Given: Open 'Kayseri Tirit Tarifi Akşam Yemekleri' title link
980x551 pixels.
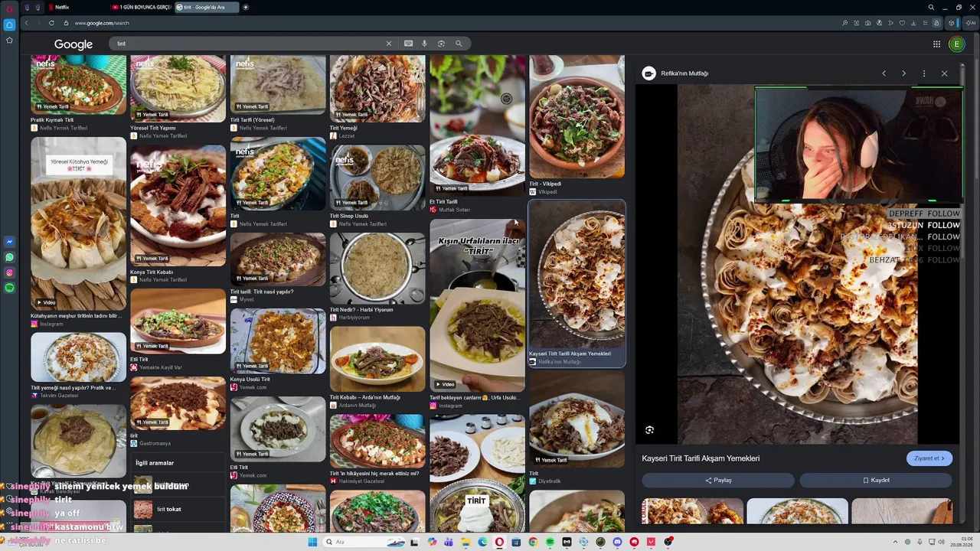Looking at the screenshot, I should [701, 458].
